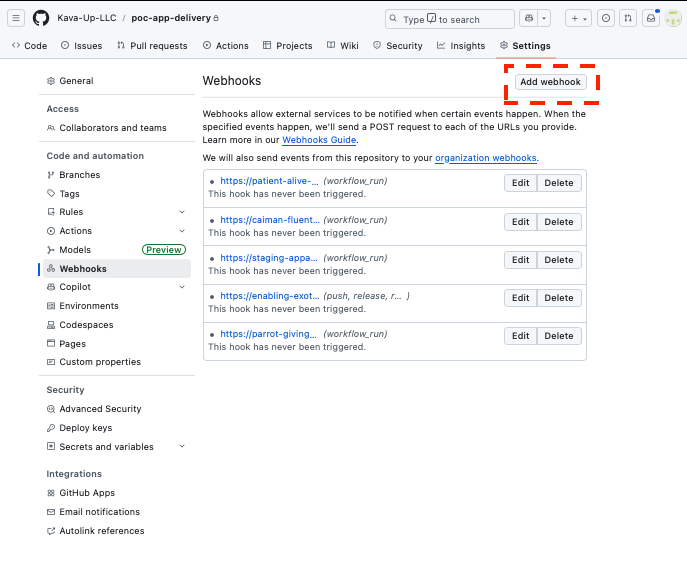The height and width of the screenshot is (576, 687).
Task: Open pull requests icon in header
Action: (x=627, y=18)
